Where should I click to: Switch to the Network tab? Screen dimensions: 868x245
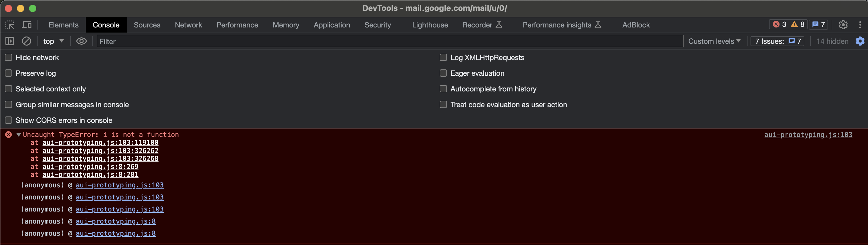(188, 25)
